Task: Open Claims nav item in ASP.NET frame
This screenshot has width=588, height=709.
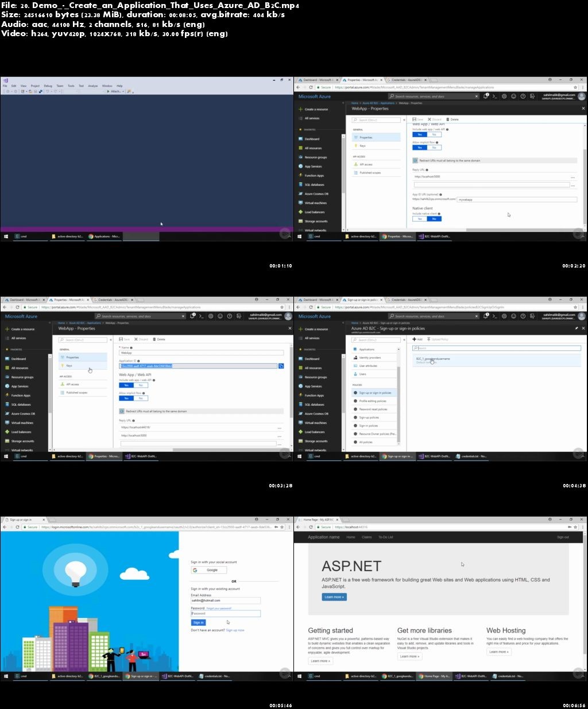Action: tap(366, 537)
